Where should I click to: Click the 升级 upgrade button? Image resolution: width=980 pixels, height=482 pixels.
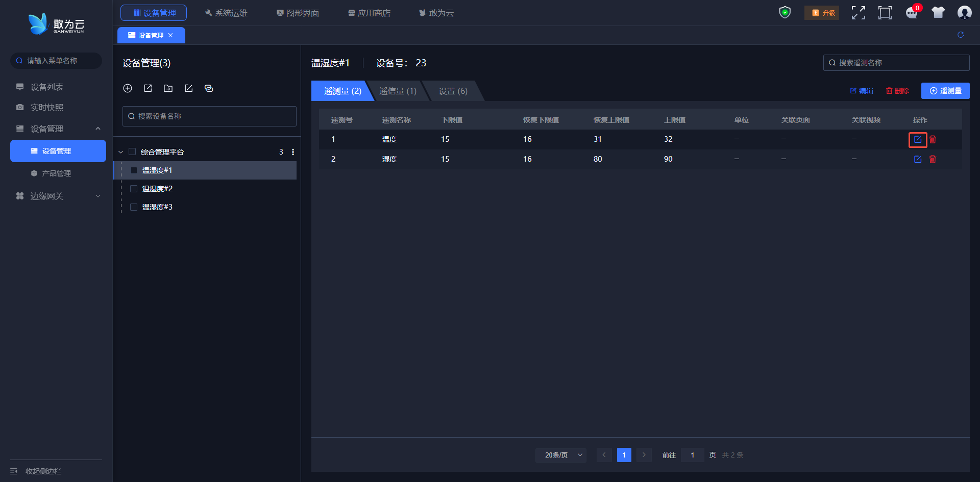[822, 13]
